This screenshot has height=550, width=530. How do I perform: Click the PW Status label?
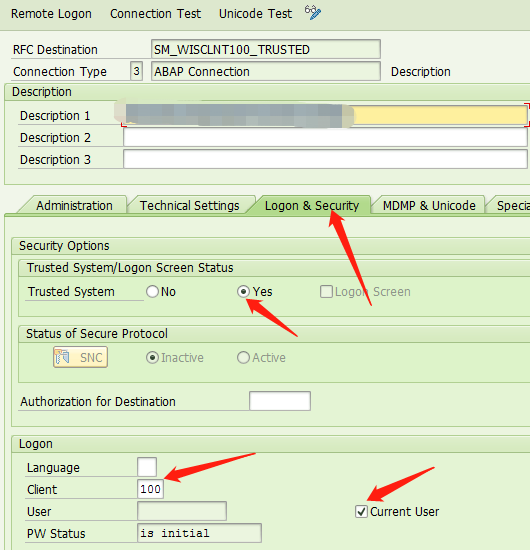tap(56, 534)
